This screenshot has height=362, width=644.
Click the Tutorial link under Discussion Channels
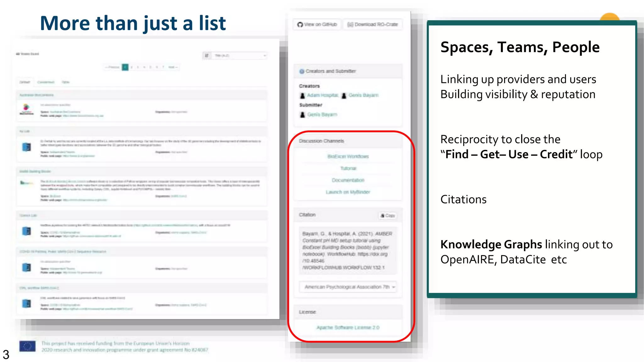pyautogui.click(x=348, y=168)
